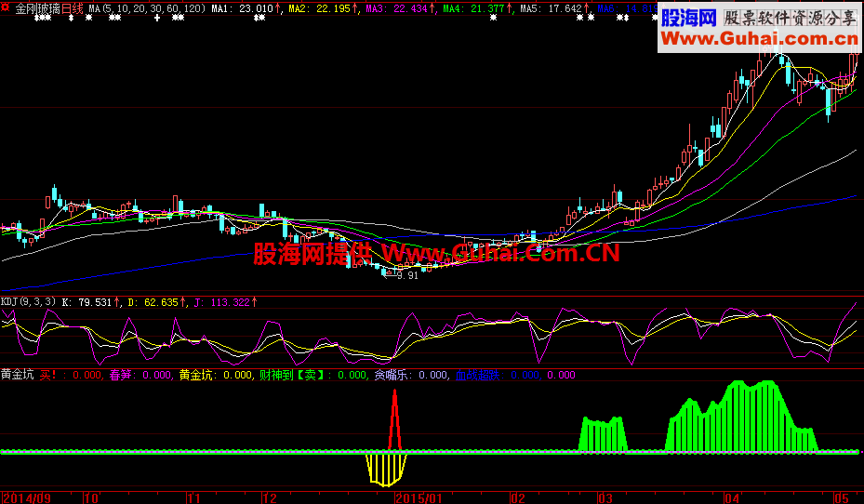This screenshot has width=864, height=504.
Task: Jump to month 04 on the date axis
Action: click(732, 498)
